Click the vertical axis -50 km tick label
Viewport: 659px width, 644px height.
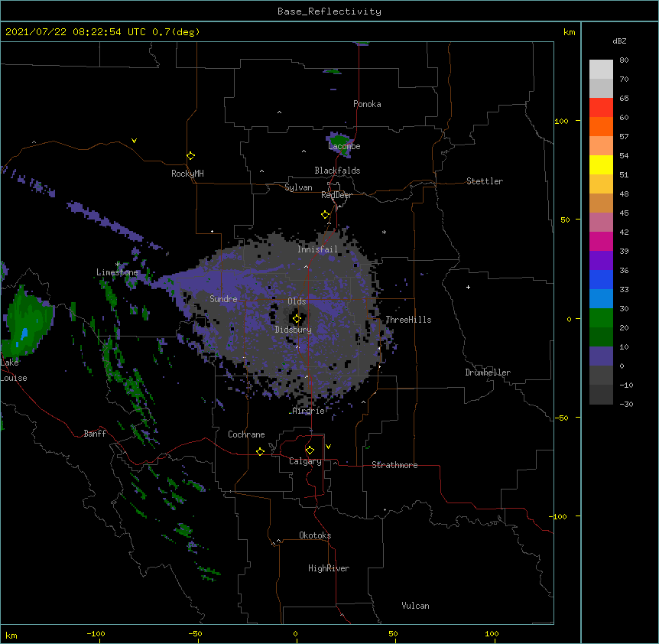tap(561, 418)
